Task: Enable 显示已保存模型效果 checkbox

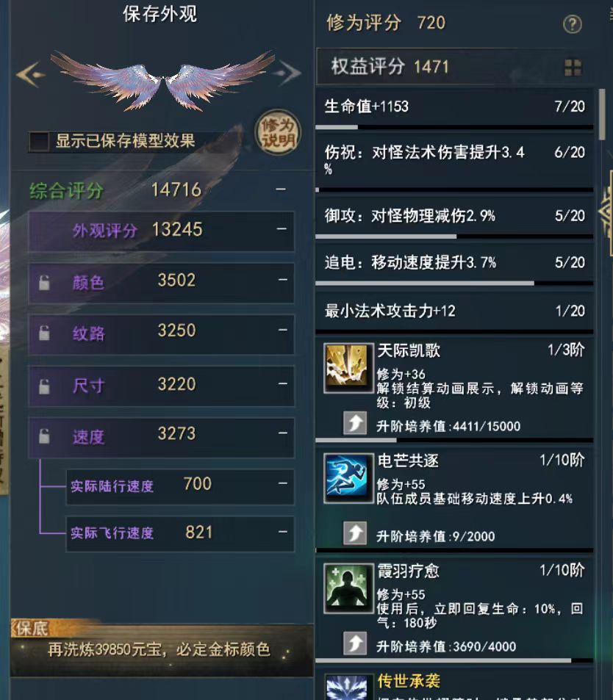Action: tap(38, 142)
